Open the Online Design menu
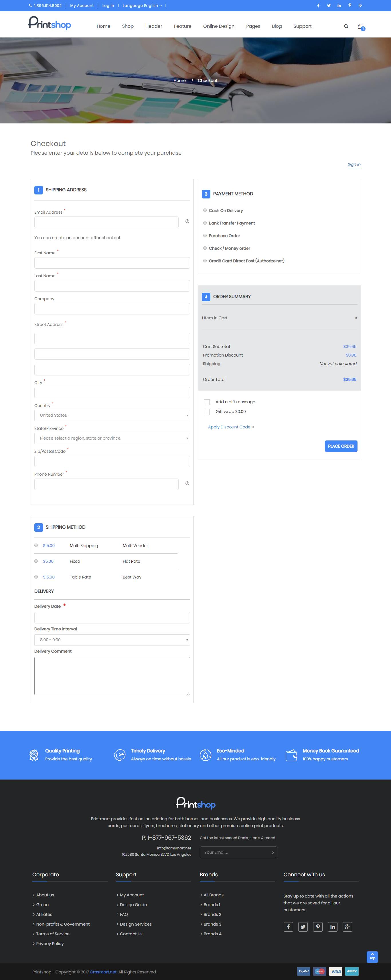Screen dimensions: 391x980 [219, 26]
